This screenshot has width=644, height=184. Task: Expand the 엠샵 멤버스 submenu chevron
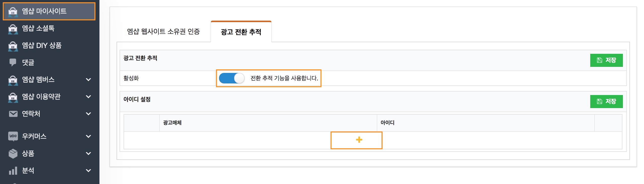88,80
